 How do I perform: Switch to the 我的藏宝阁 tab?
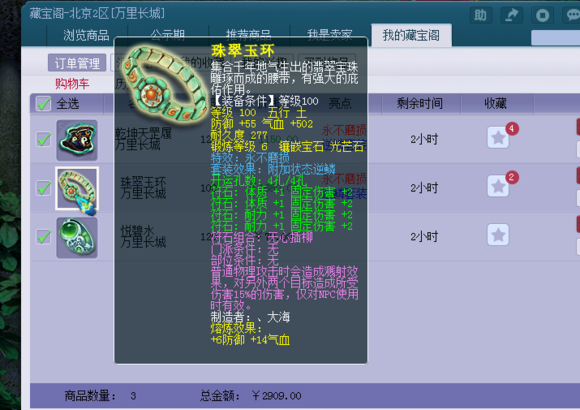click(411, 35)
